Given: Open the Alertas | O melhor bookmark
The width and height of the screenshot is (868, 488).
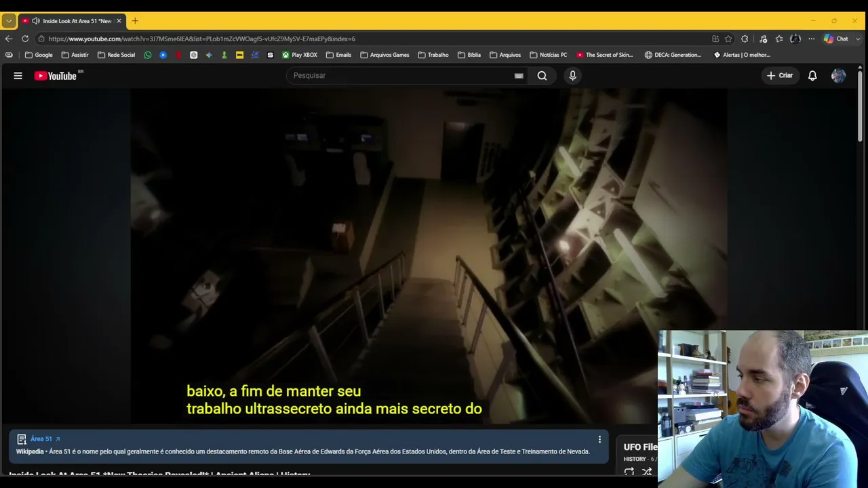Looking at the screenshot, I should click(742, 55).
